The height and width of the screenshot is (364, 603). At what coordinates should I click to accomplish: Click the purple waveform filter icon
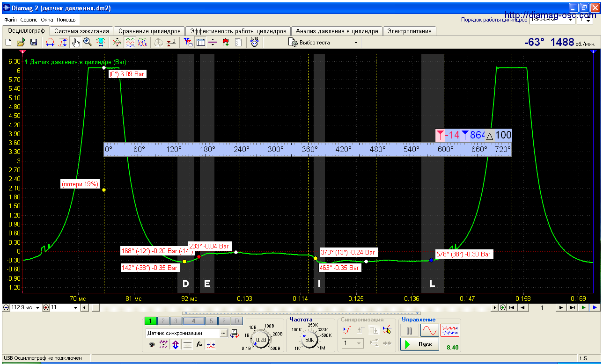163,344
